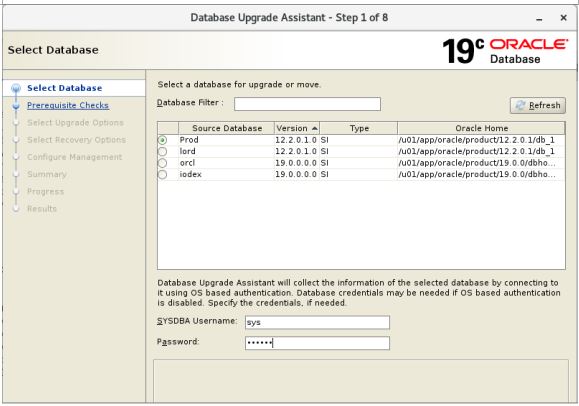Click the Prod source database name
The image size is (579, 406).
[x=189, y=140]
